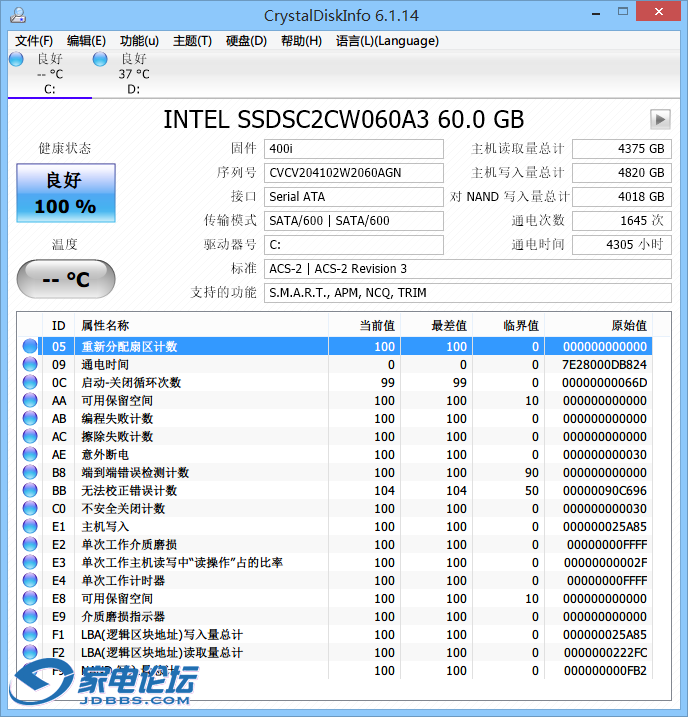Select the C: drive tab
The width and height of the screenshot is (688, 717).
50,74
